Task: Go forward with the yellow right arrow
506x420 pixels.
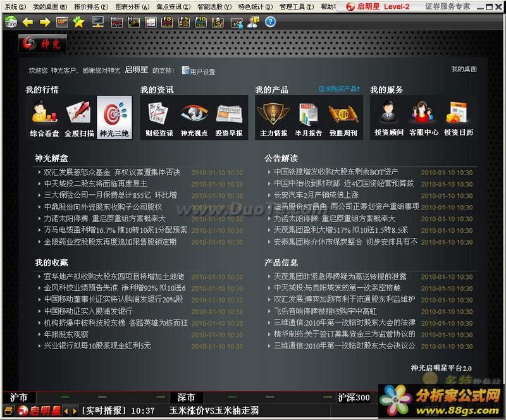Action: point(45,22)
